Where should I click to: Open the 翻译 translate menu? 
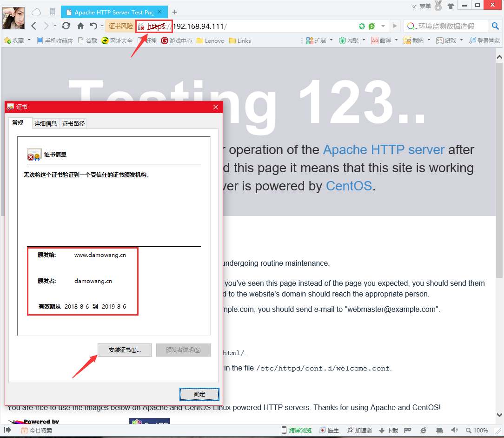point(384,40)
